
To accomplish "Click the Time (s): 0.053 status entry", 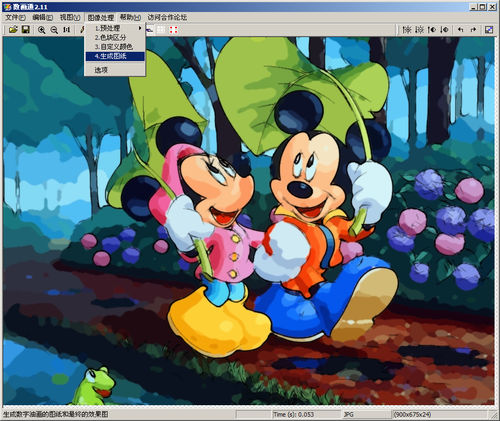I will coord(293,414).
